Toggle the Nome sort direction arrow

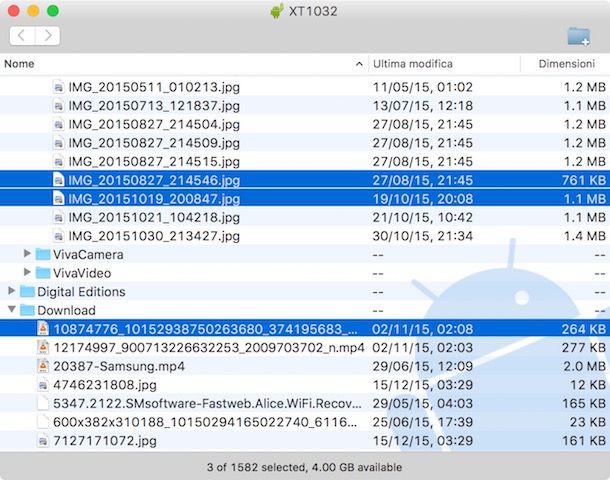click(x=359, y=64)
